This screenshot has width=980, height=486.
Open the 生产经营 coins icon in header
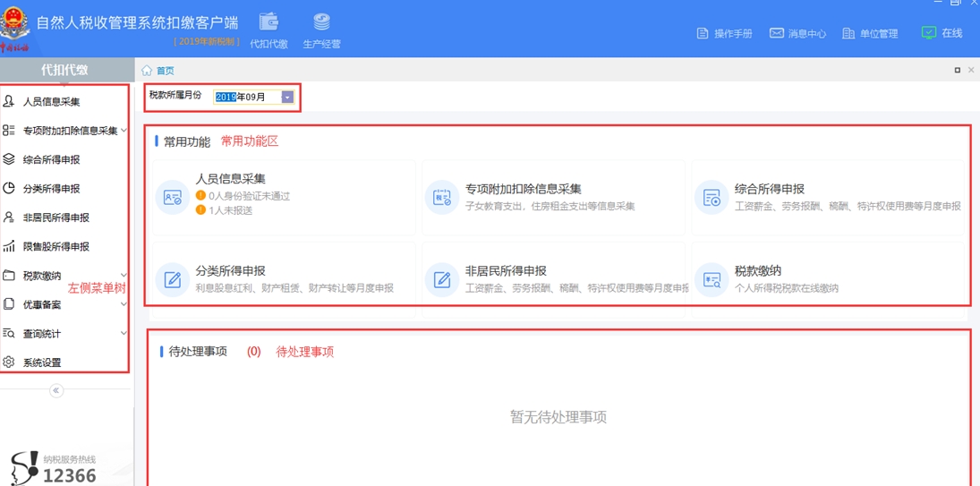pos(322,21)
